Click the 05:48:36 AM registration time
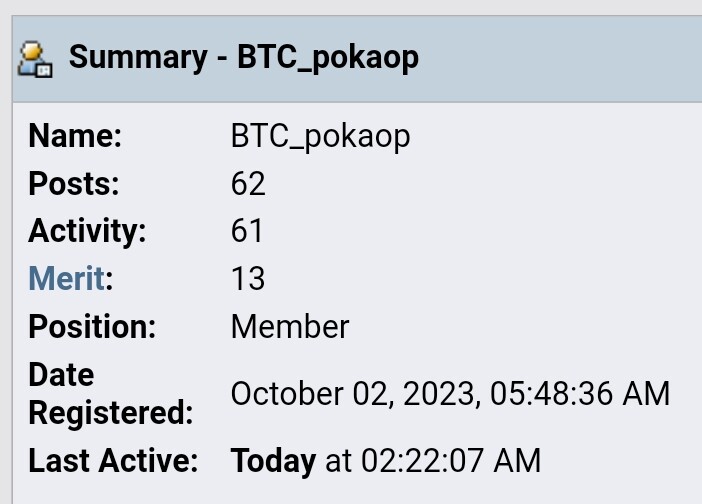Viewport: 702px width, 504px height. [580, 394]
